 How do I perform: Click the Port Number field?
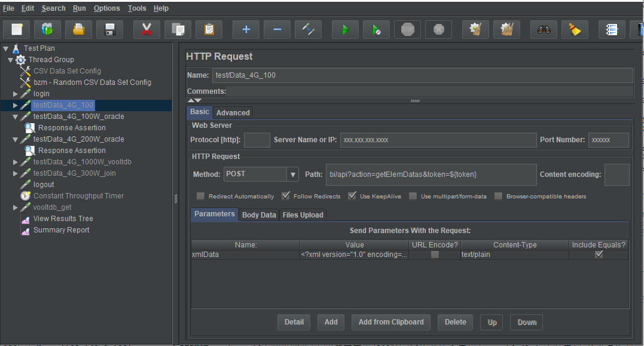(x=609, y=140)
